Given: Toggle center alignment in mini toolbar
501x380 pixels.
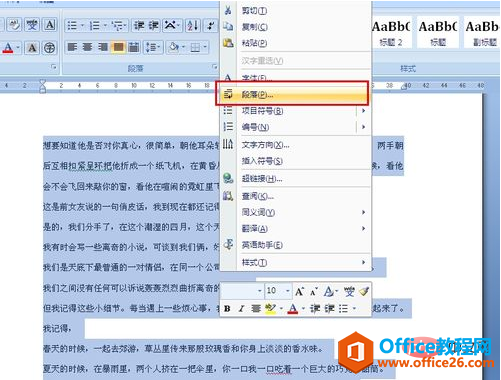Looking at the screenshot, I should coord(256,309).
